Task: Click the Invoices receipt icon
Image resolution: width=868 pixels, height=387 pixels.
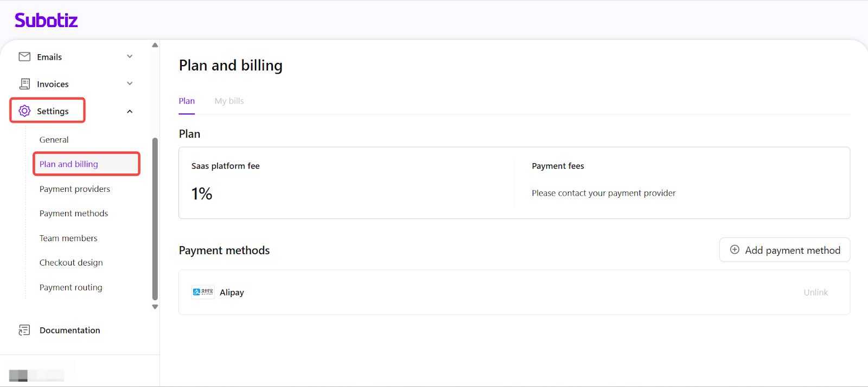Action: click(24, 84)
